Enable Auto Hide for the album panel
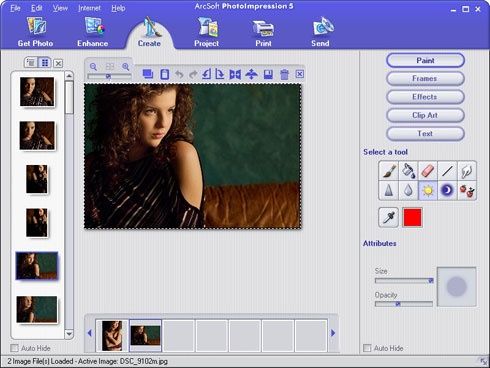 click(14, 348)
